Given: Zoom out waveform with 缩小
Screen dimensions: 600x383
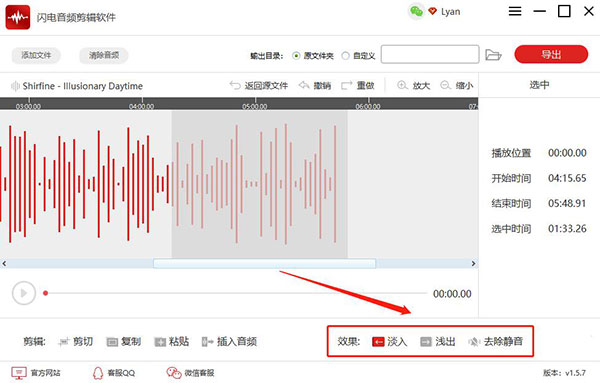Looking at the screenshot, I should click(457, 85).
